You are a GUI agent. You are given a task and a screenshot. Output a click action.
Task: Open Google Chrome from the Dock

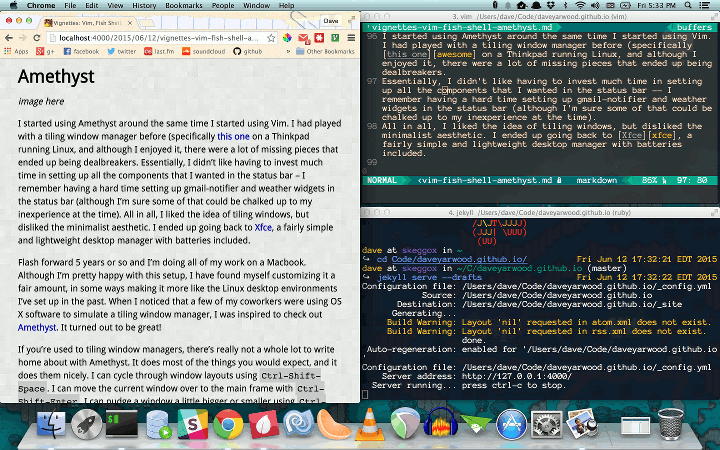(x=228, y=424)
